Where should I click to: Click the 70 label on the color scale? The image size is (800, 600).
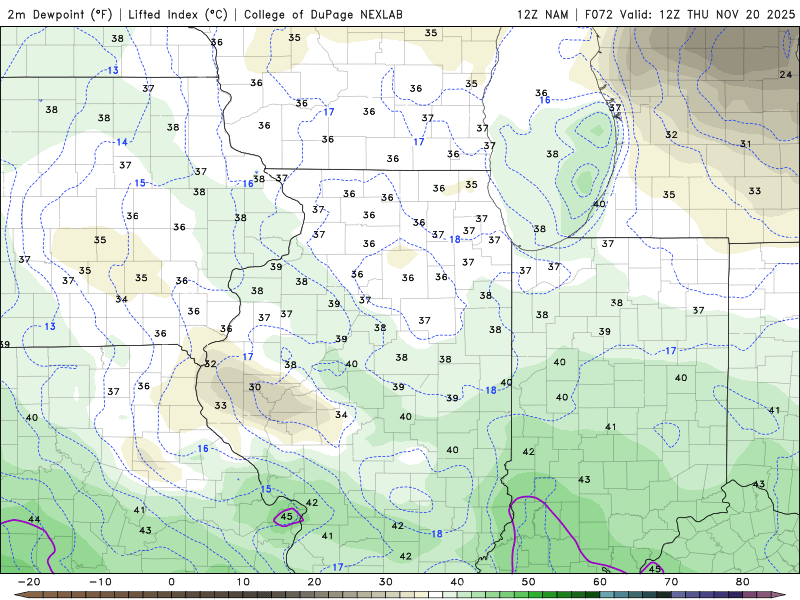tap(671, 582)
